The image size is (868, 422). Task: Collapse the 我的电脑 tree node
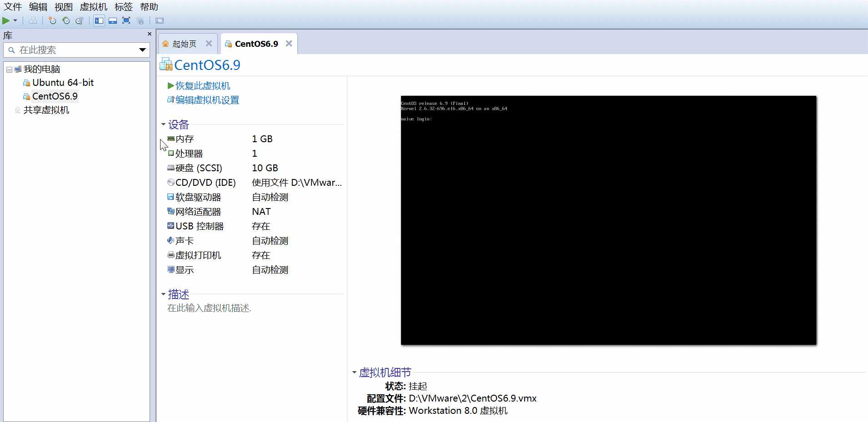tap(9, 70)
